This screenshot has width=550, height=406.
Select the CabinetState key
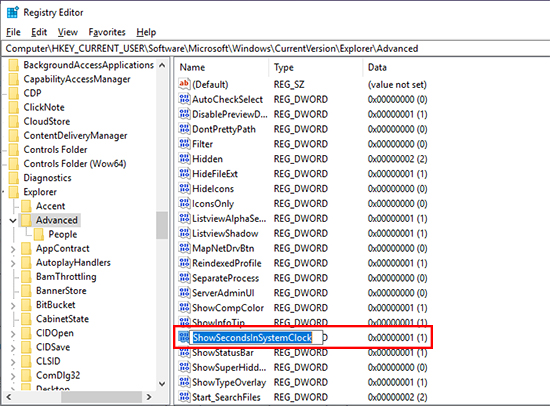[62, 319]
